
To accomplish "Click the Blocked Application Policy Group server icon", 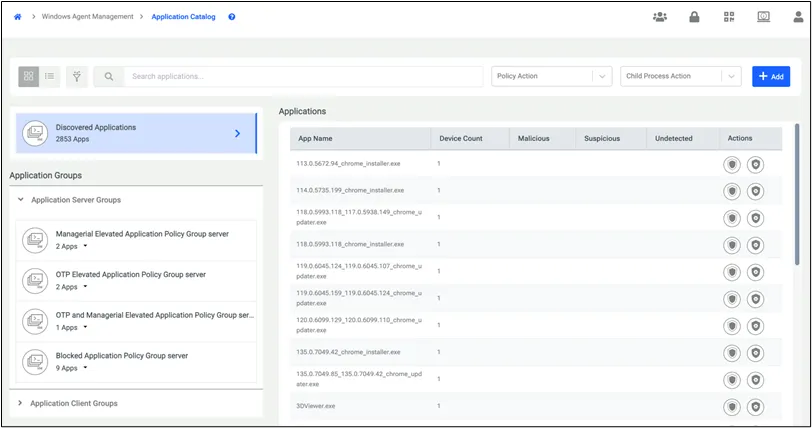I will 35,362.
